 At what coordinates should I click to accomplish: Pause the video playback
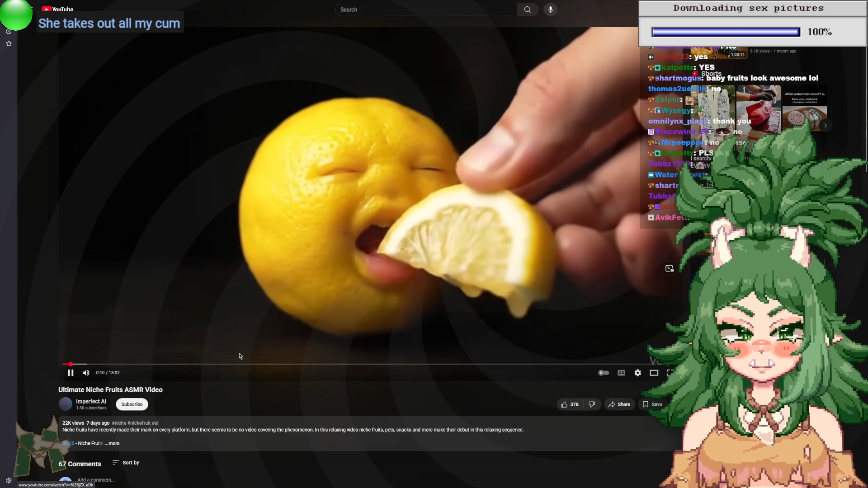(x=71, y=373)
